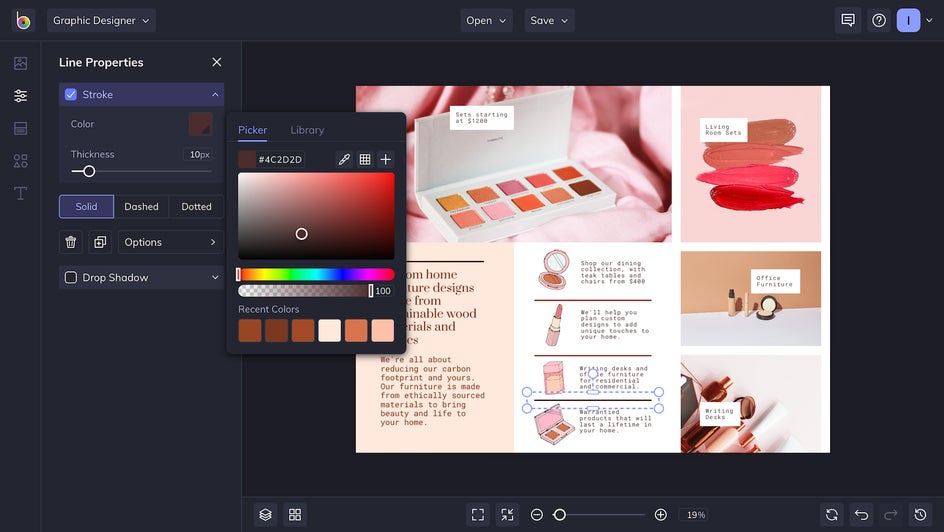Click the current color preview beside hex
944x532 pixels.
(x=247, y=159)
